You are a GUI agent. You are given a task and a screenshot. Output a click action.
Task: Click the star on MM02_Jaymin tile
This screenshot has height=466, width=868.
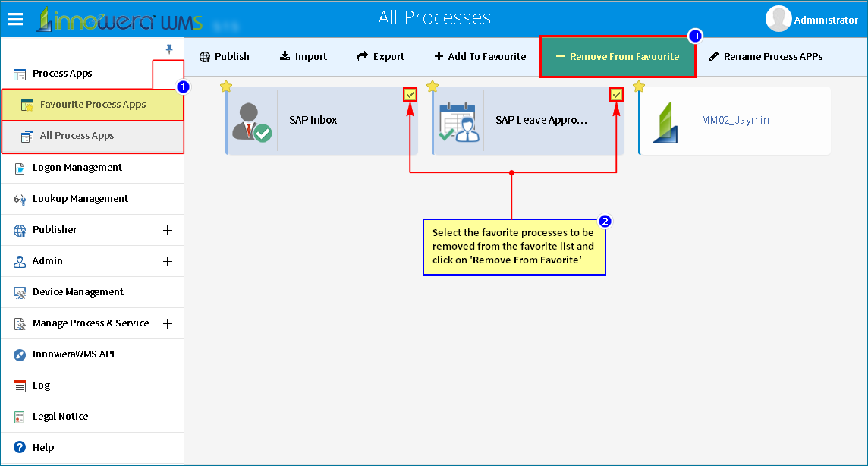pos(639,87)
